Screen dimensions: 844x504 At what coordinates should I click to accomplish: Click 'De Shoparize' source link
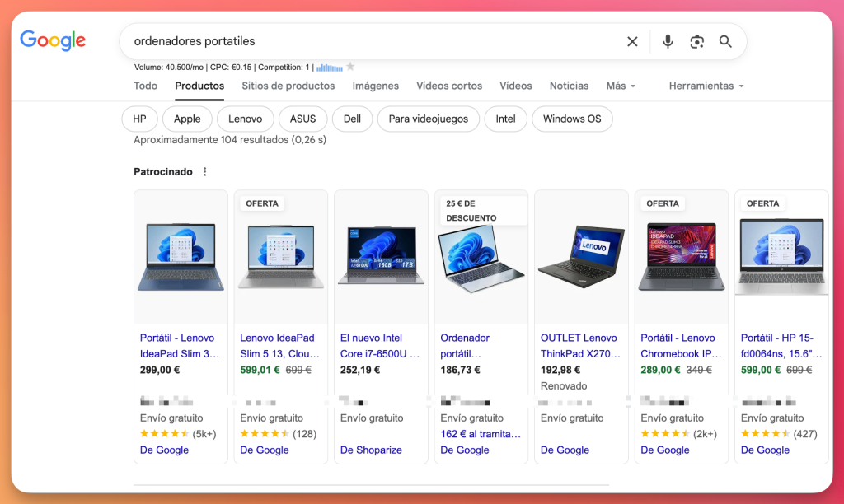tap(371, 450)
